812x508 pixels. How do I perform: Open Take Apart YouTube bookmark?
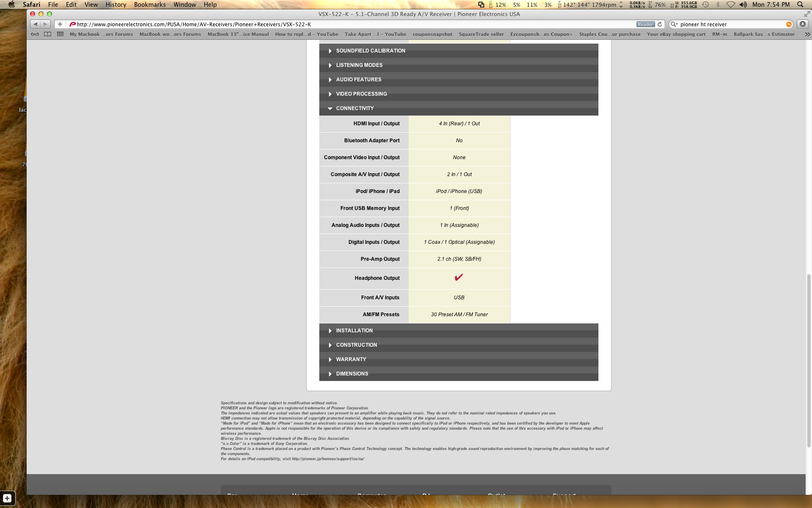pos(375,34)
